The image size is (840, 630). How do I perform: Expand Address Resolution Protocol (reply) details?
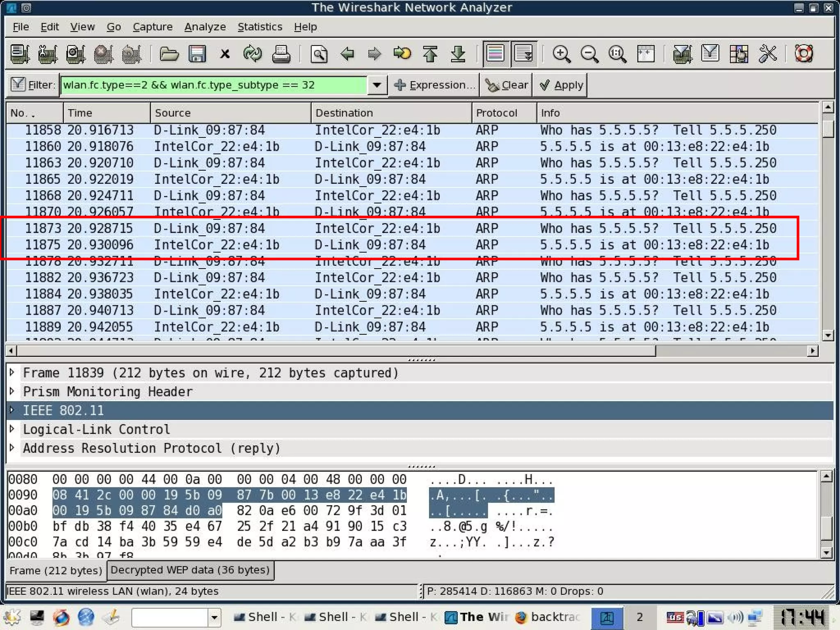(x=12, y=447)
